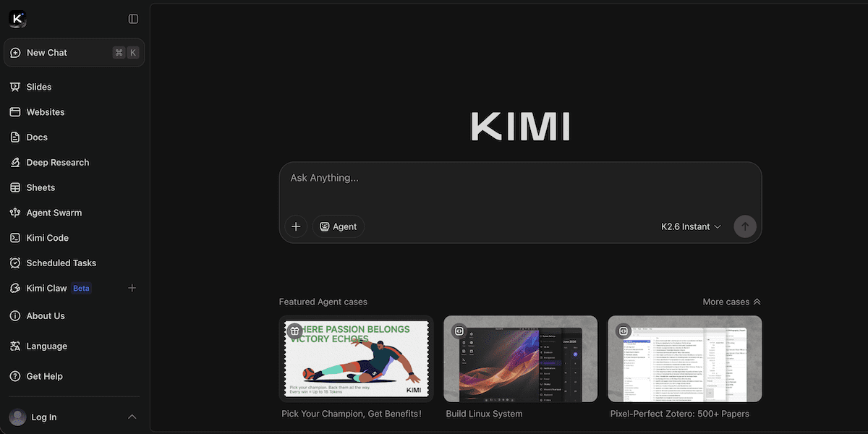Collapse cases with More cases link
The image size is (868, 434).
[732, 302]
